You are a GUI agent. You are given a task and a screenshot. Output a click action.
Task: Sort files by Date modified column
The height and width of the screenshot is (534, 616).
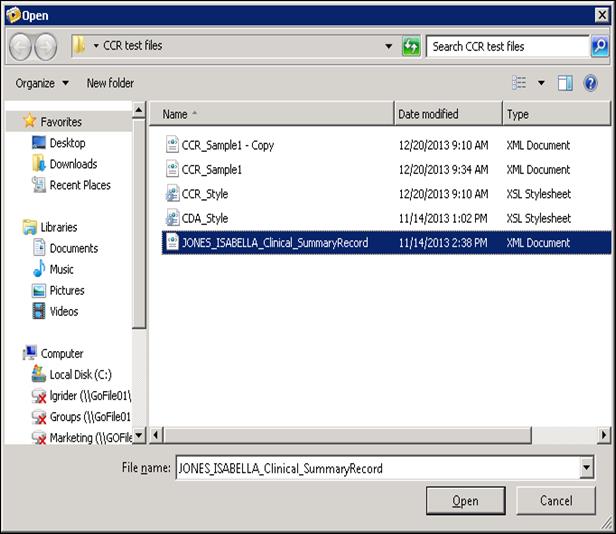(427, 114)
